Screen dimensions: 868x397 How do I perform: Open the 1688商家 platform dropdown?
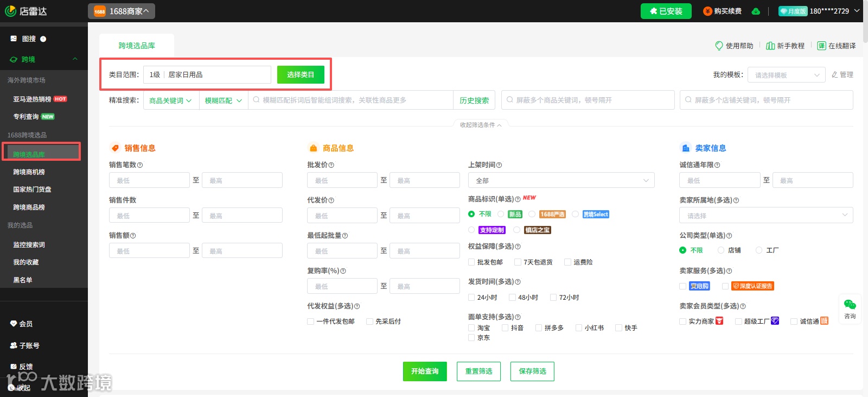click(x=122, y=11)
